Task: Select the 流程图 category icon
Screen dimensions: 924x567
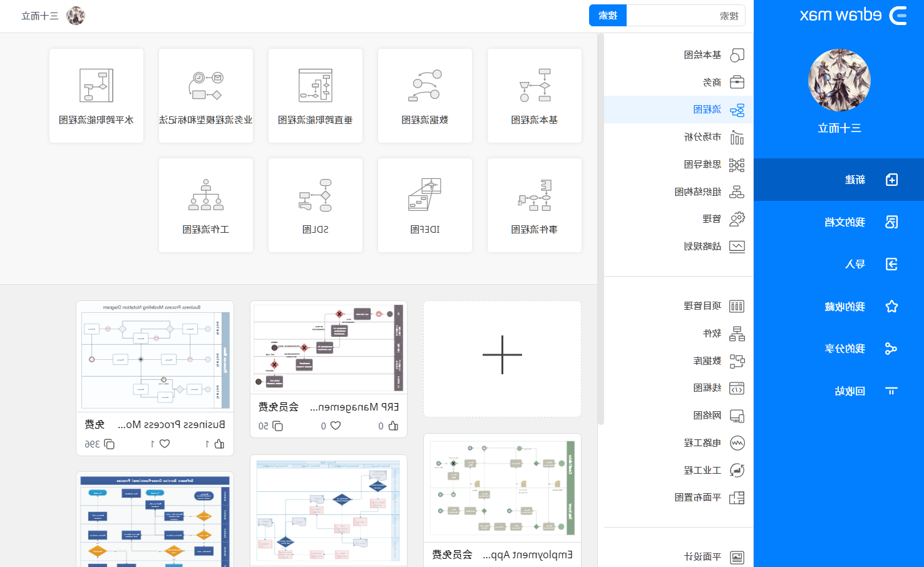Action: 737,110
